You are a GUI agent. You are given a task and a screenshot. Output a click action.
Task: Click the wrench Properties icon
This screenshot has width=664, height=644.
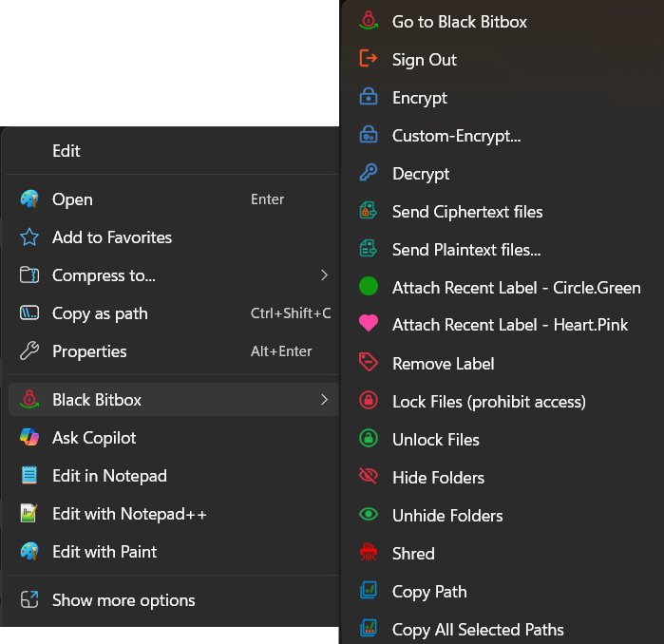pyautogui.click(x=29, y=351)
